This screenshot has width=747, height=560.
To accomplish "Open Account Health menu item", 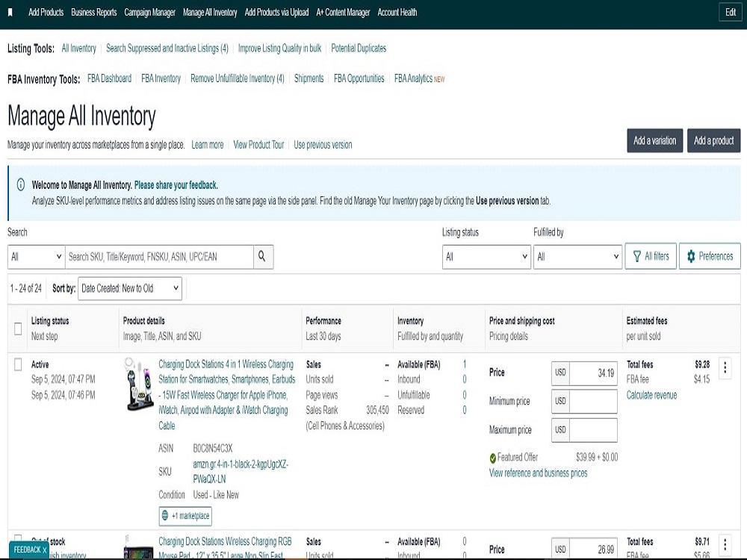I will click(x=397, y=13).
